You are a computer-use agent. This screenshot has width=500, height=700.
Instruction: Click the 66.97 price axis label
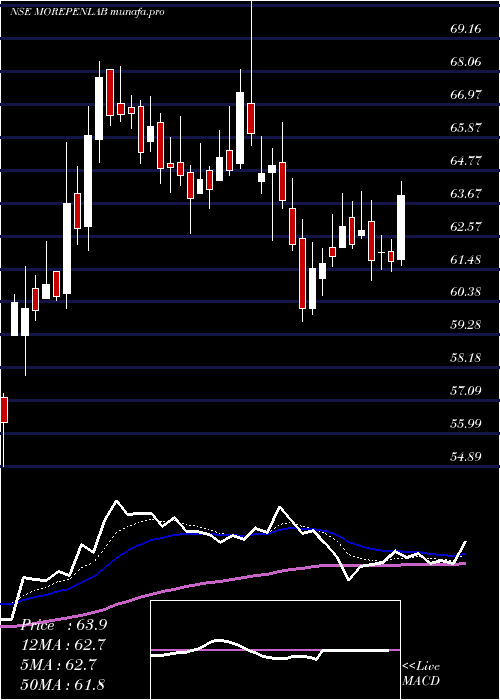point(466,95)
